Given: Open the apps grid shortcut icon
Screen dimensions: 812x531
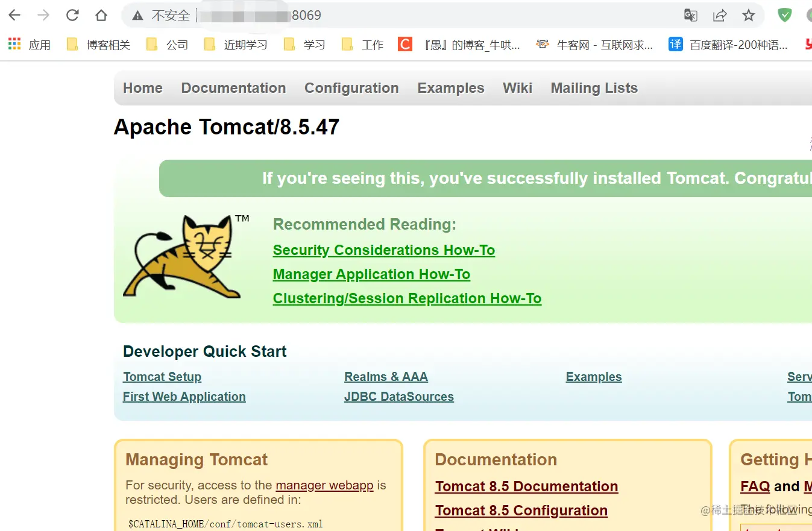Looking at the screenshot, I should [x=14, y=44].
